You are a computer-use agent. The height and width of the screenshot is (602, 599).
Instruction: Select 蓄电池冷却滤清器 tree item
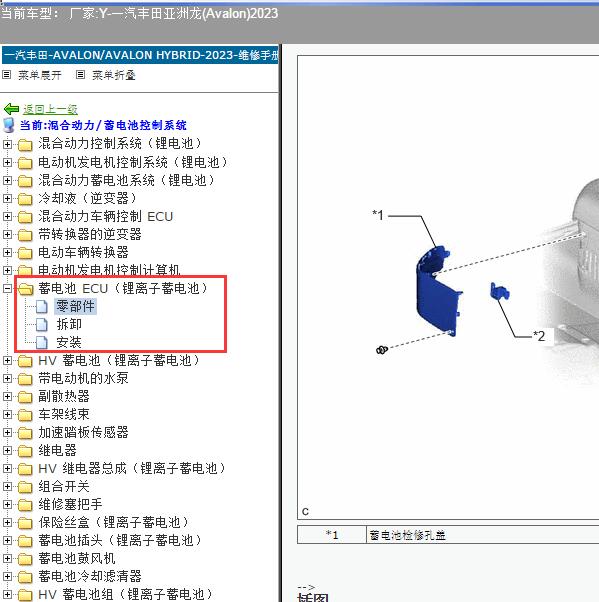coord(90,576)
